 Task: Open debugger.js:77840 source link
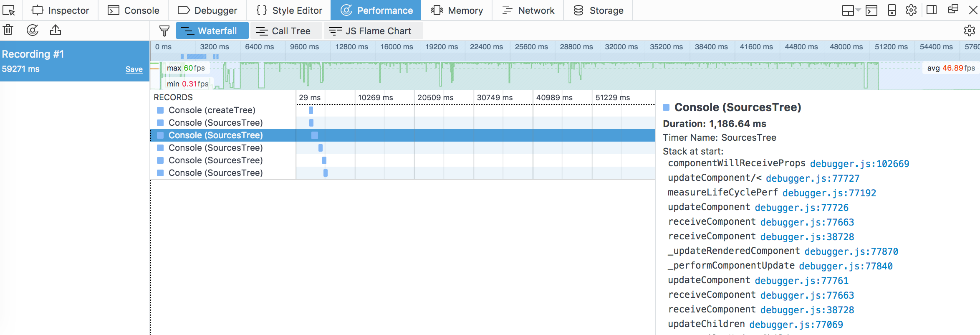coord(846,266)
